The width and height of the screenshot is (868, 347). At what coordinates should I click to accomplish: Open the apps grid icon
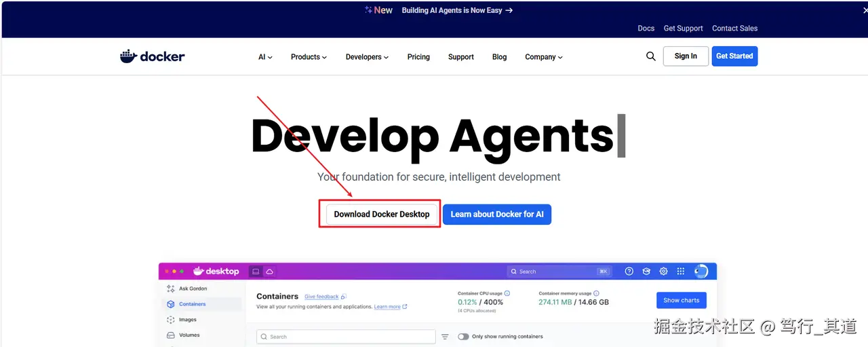[x=682, y=271]
